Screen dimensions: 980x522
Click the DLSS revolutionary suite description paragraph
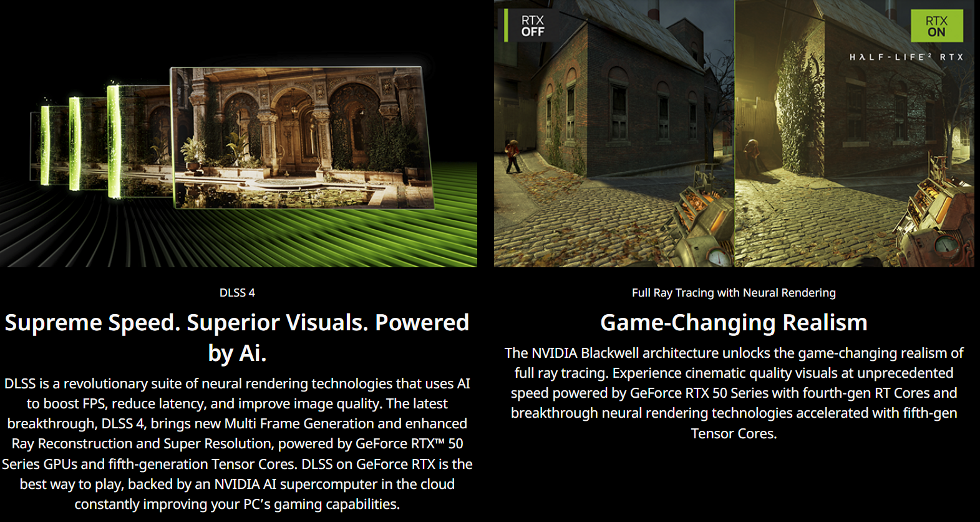[x=237, y=443]
